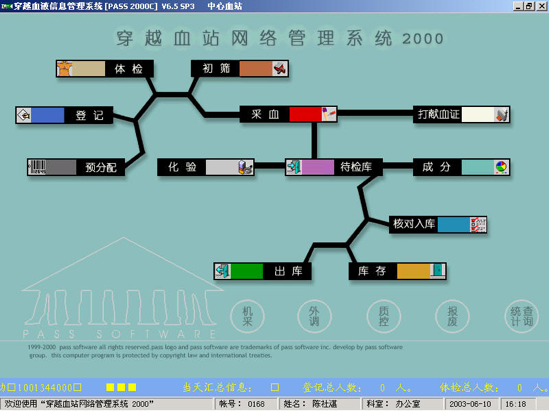Open the 初筛 preliminary screening module
This screenshot has width=549, height=411.
tap(240, 69)
